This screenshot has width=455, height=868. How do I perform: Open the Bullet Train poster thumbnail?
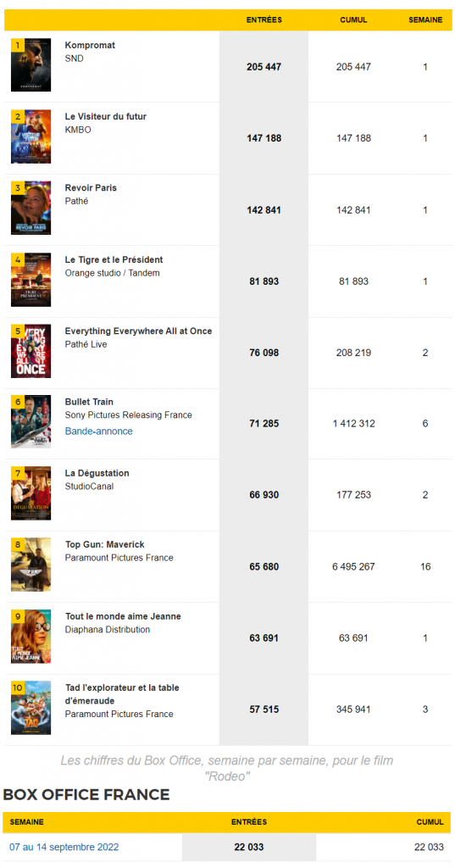pos(31,421)
